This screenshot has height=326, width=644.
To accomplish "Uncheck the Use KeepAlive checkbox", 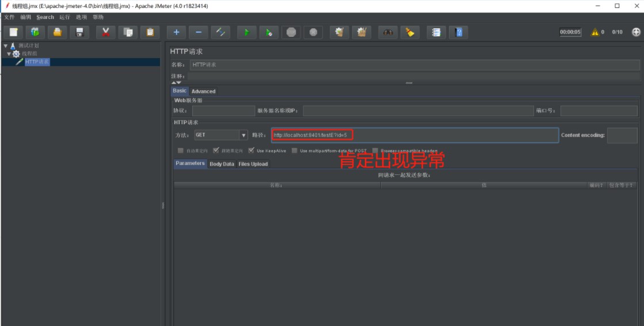I will (251, 151).
